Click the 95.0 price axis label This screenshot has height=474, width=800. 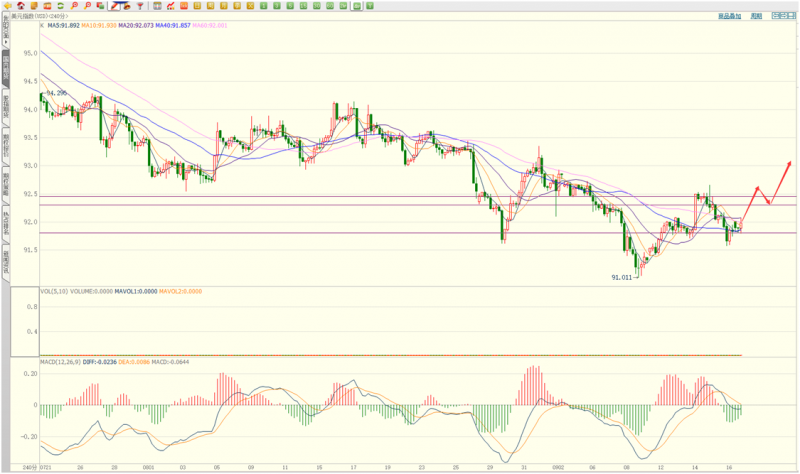[x=30, y=53]
